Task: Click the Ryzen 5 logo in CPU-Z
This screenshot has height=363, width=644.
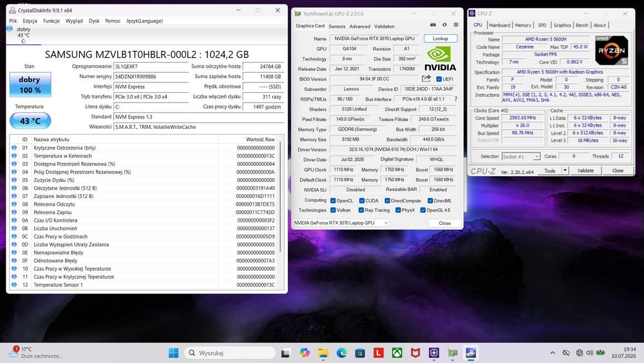Action: point(612,50)
